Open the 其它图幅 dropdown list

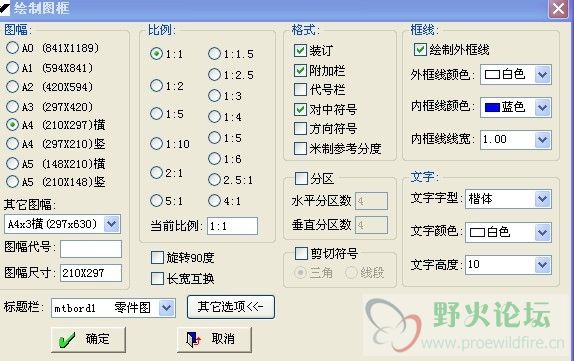[112, 224]
